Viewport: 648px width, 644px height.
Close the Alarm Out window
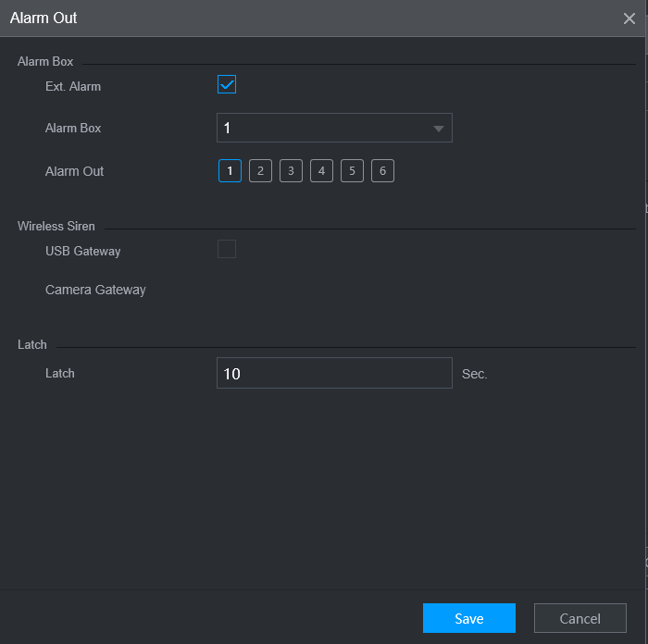coord(629,19)
